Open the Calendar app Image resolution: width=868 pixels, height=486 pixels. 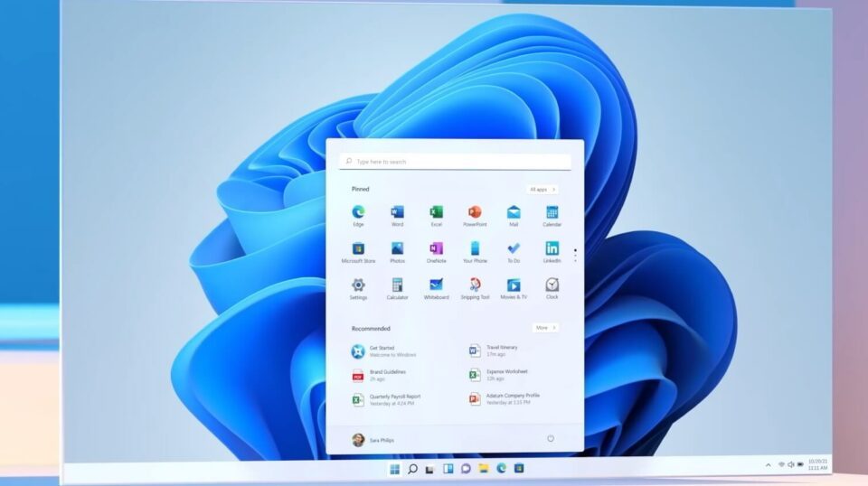pyautogui.click(x=552, y=215)
